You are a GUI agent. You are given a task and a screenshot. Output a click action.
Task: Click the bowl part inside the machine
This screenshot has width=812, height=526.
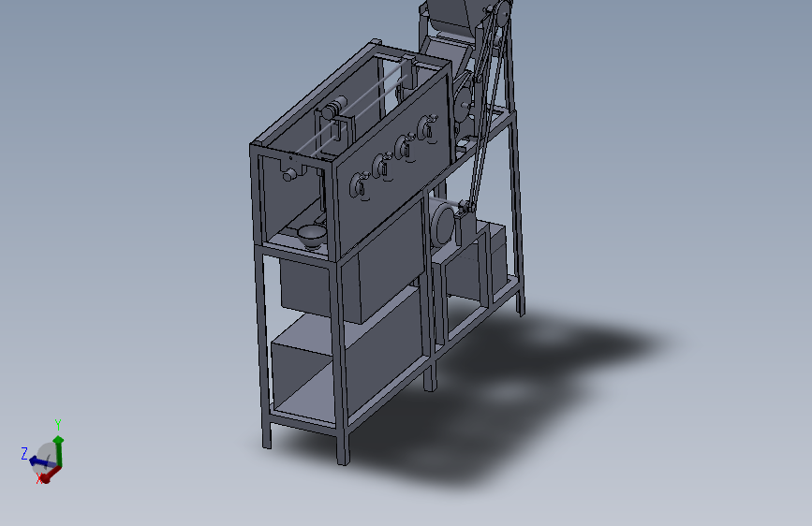[312, 237]
